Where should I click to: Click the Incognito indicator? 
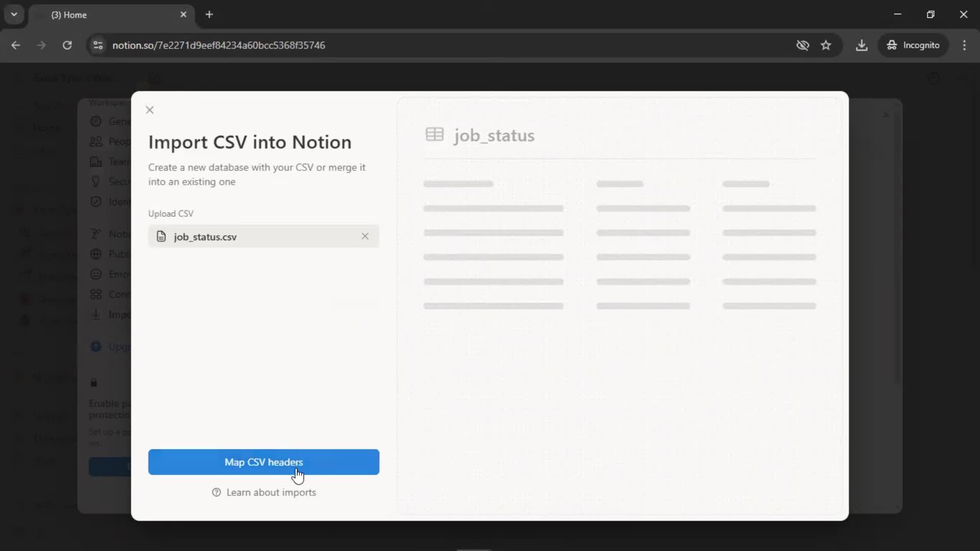coord(913,45)
